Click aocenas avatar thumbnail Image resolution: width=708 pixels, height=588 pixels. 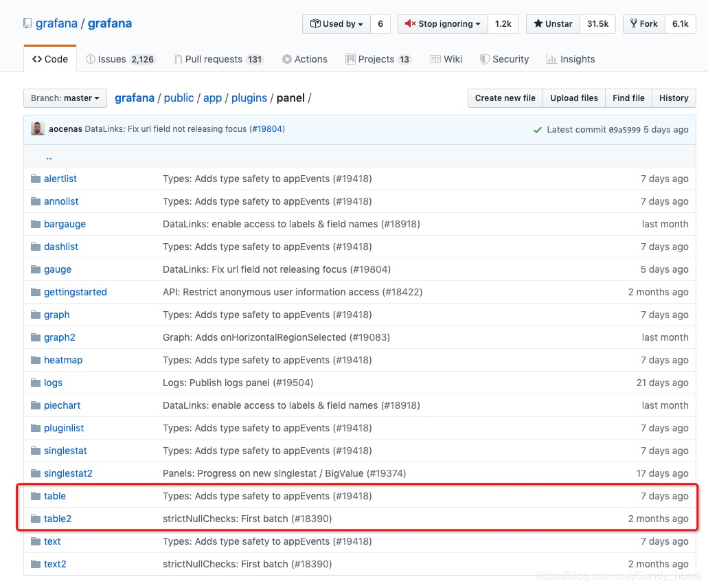point(38,128)
